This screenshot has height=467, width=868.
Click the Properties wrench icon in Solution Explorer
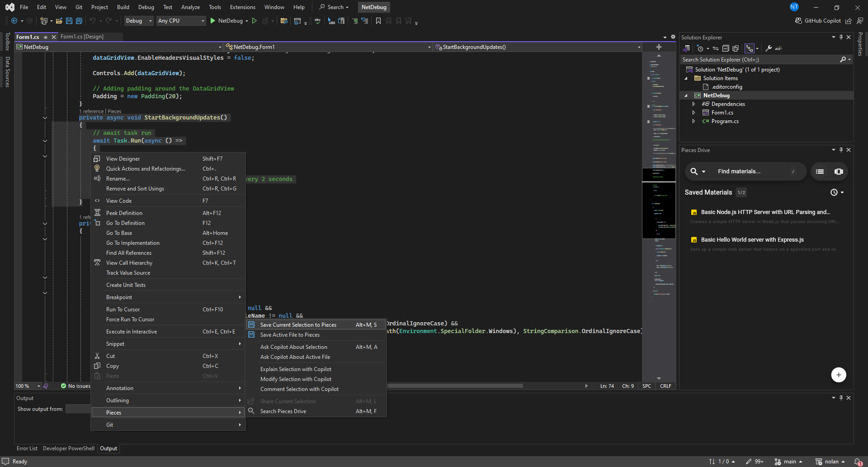click(x=768, y=48)
